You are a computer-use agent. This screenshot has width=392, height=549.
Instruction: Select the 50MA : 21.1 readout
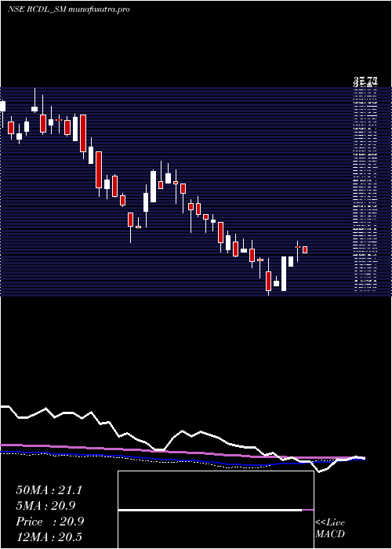tap(49, 490)
